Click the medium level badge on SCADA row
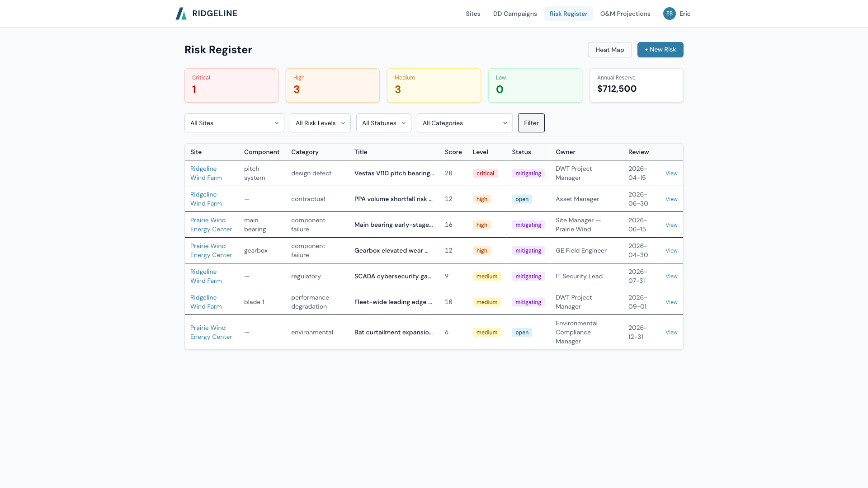Viewport: 868px width, 488px height. pos(486,276)
